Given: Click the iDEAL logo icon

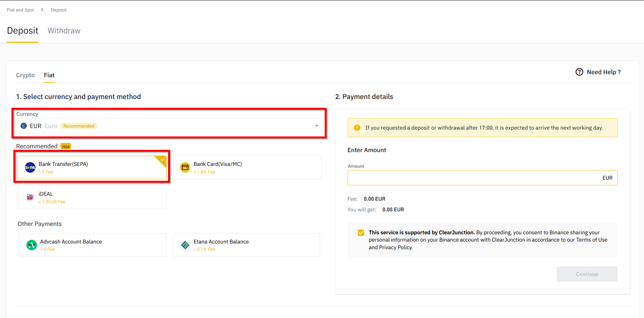Looking at the screenshot, I should click(x=30, y=197).
